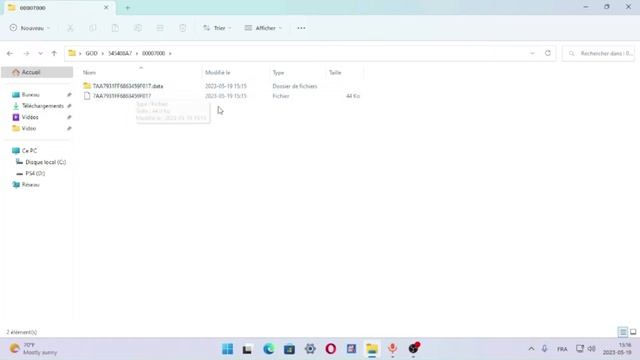Image resolution: width=640 pixels, height=360 pixels.
Task: Click GOD in the address path
Action: click(91, 53)
